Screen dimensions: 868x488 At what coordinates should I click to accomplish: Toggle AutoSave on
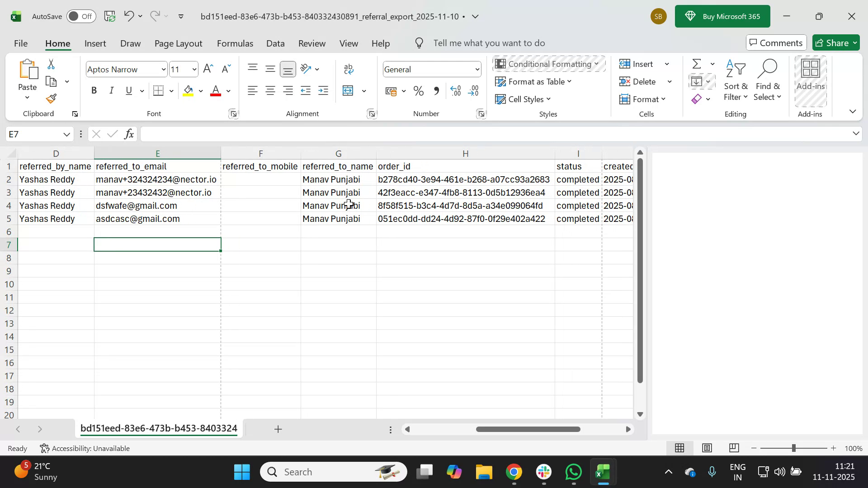click(80, 16)
